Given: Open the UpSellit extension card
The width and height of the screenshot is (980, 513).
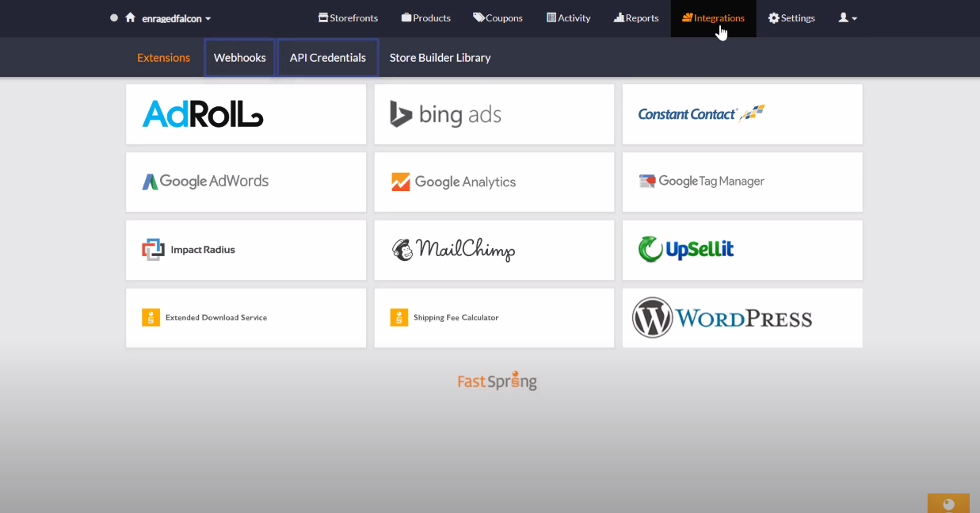Looking at the screenshot, I should point(742,250).
